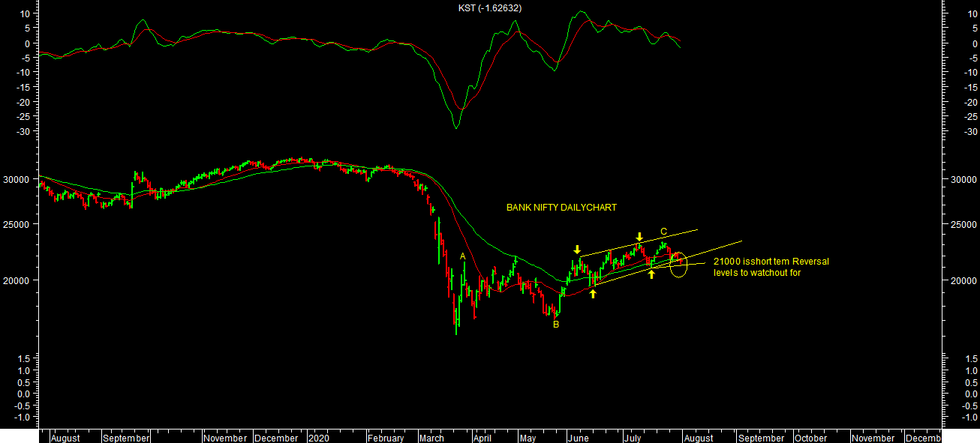Select the wave label A
Viewport: 980px width, 443px height.
(x=463, y=256)
